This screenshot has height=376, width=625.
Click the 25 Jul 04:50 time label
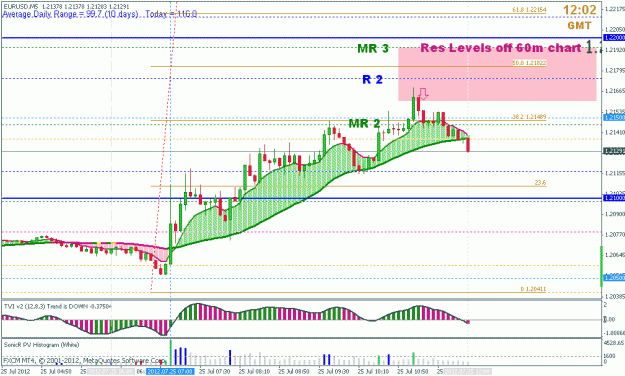tap(56, 372)
